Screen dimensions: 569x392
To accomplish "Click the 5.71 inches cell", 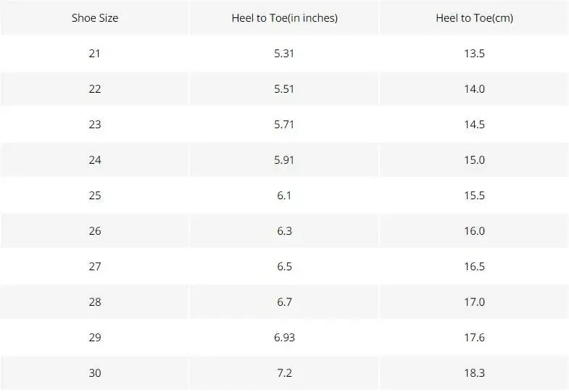I will 284,125.
